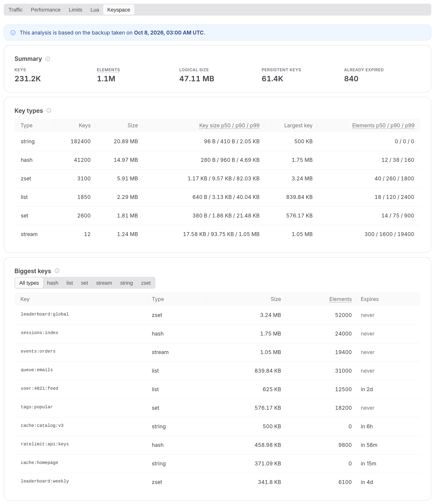Click the zset type in Key types table
Viewport: 435px width, 504px height.
[x=26, y=179]
